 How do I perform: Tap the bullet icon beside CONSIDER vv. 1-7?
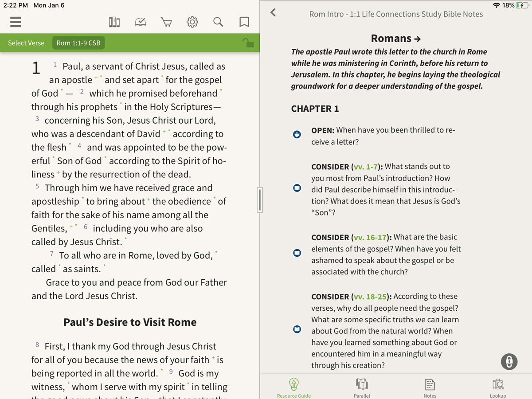[297, 188]
